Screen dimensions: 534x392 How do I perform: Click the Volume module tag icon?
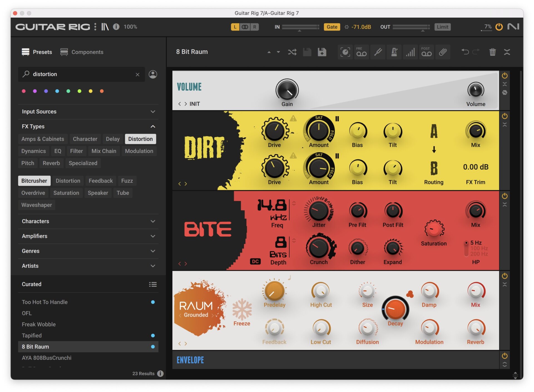tap(505, 93)
